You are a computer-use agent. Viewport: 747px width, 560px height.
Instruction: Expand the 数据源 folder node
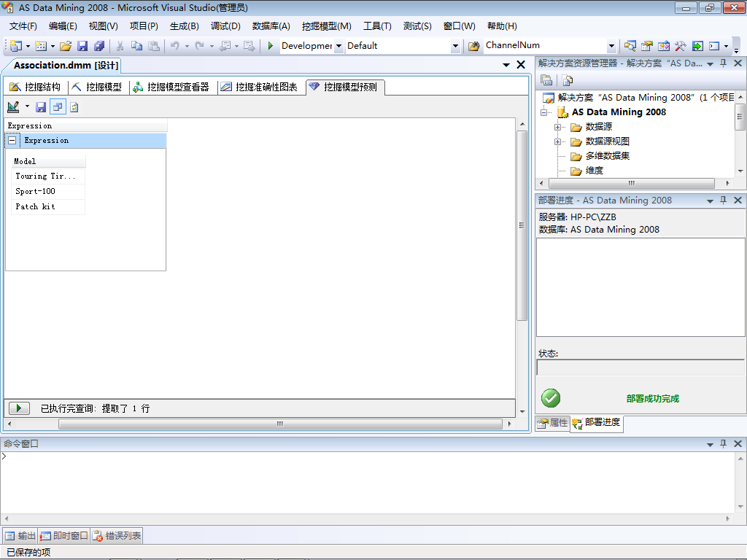coord(557,127)
